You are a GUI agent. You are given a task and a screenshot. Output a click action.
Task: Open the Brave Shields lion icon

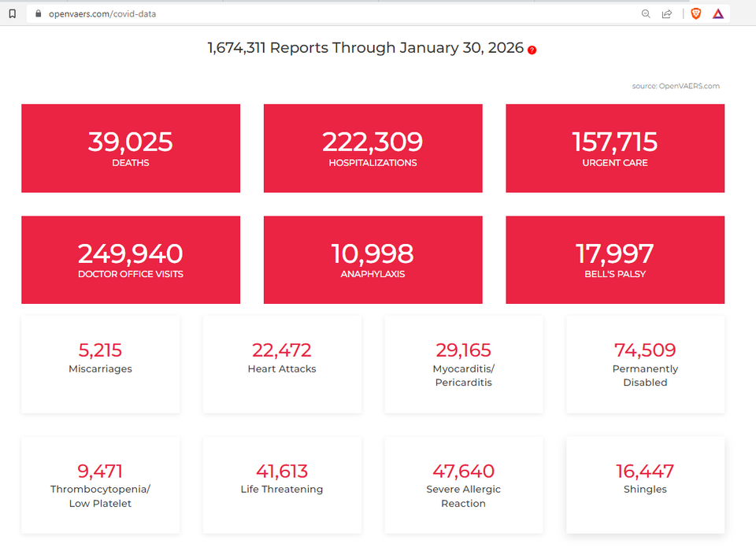tap(695, 13)
